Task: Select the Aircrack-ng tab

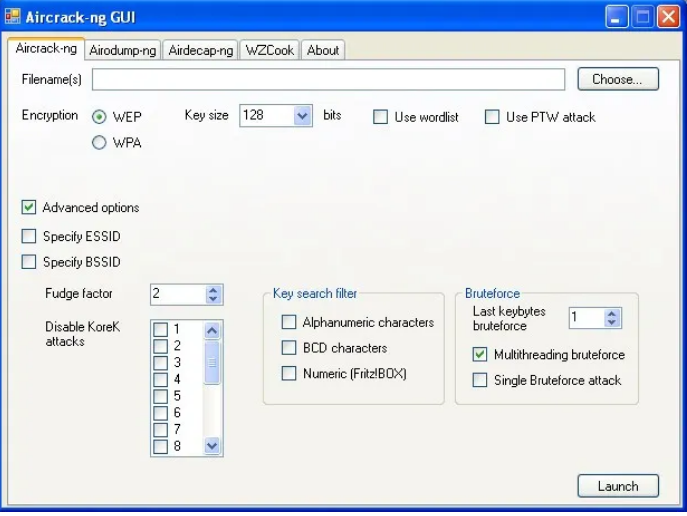Action: click(46, 48)
